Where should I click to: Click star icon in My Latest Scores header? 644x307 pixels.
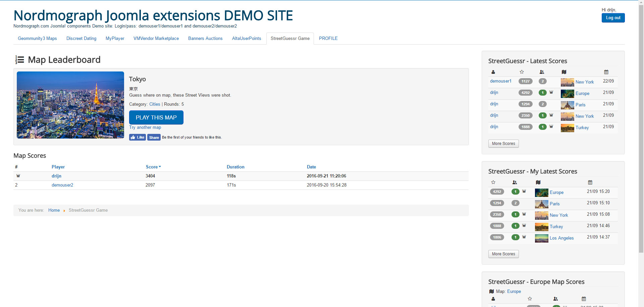pyautogui.click(x=493, y=183)
